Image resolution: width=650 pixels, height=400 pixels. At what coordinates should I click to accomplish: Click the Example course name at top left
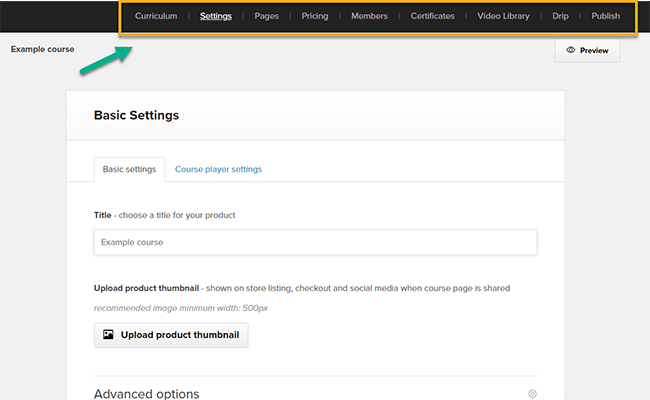click(x=42, y=48)
